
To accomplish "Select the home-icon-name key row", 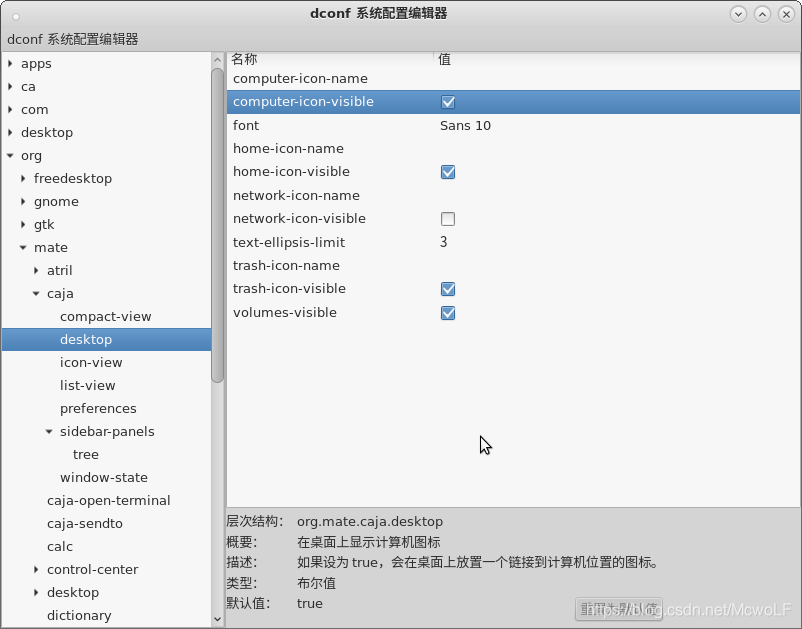I will click(514, 149).
